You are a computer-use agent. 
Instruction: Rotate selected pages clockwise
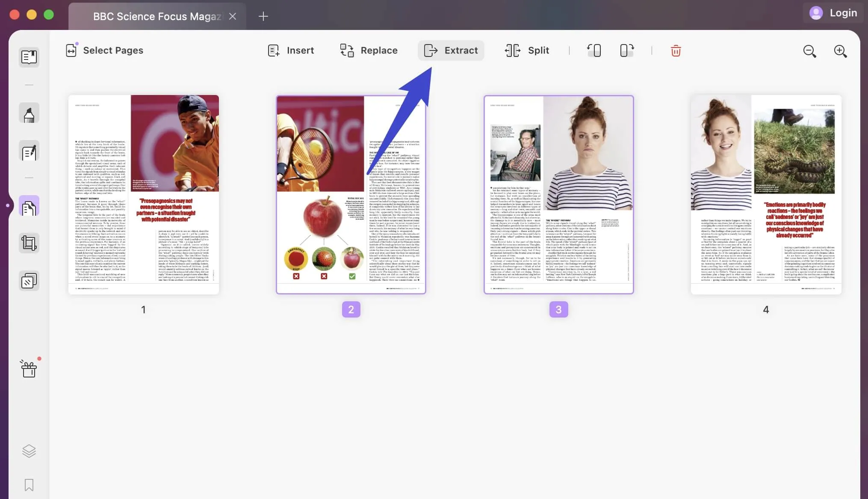627,50
